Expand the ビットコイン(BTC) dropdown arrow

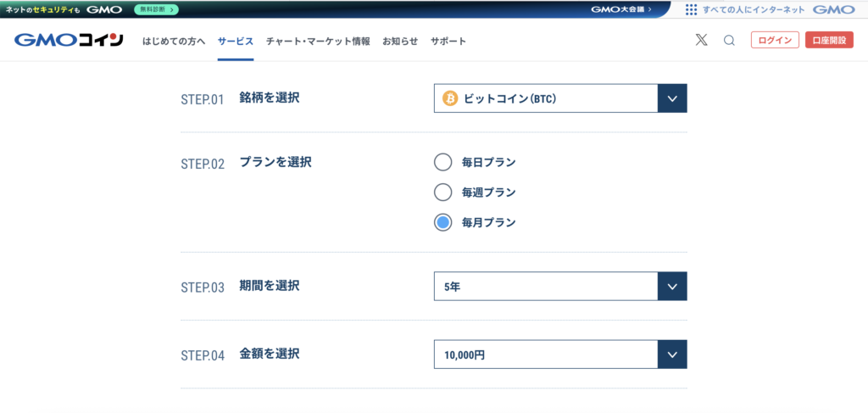672,98
